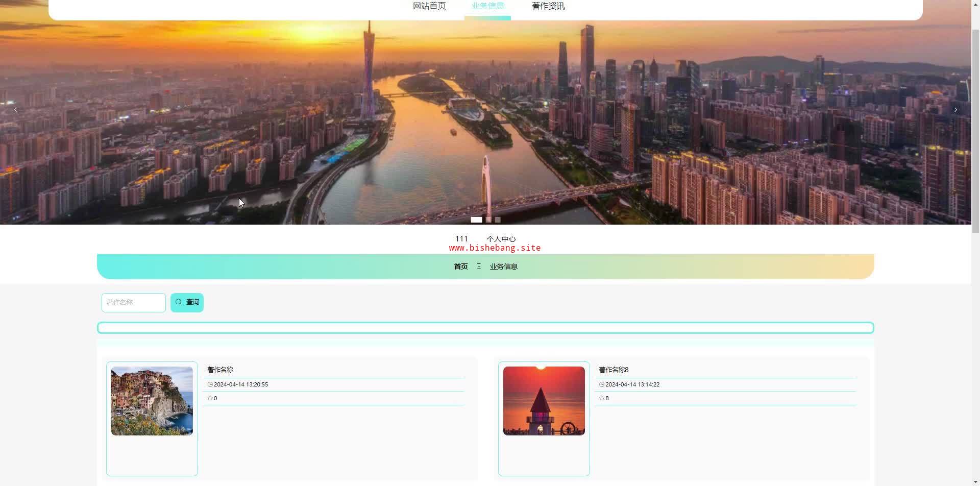Click date 2024-04-14 13:14:22
The height and width of the screenshot is (486, 980).
pos(632,384)
